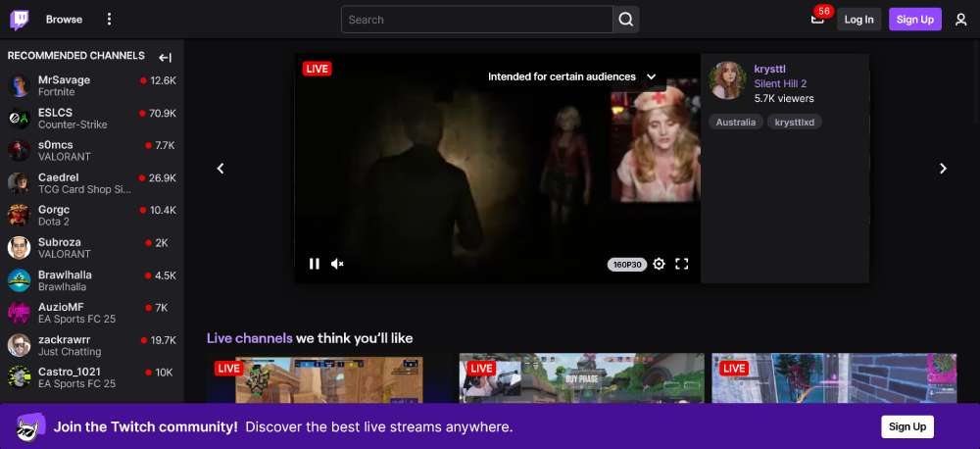
Task: Go to the next featured stream
Action: click(x=943, y=169)
